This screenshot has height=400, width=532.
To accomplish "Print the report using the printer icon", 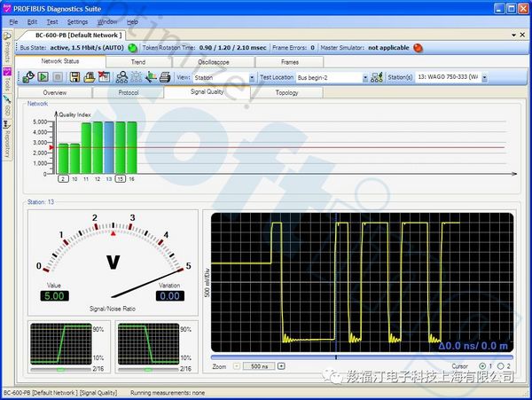I will (x=165, y=77).
